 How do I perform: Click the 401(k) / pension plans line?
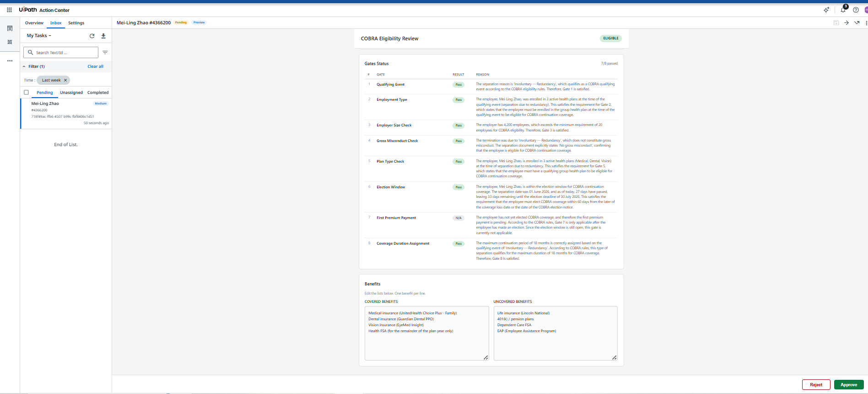(515, 319)
